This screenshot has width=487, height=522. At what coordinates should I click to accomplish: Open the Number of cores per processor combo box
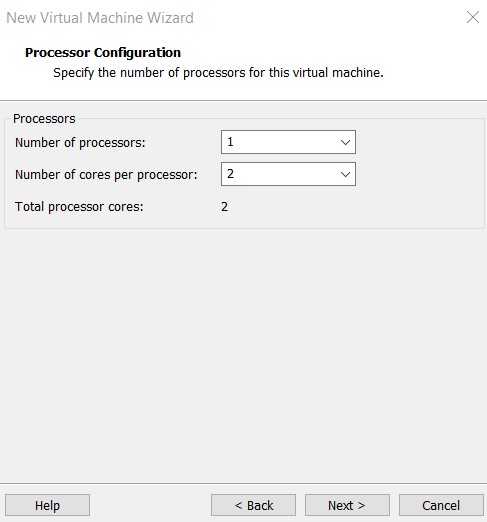pos(288,174)
